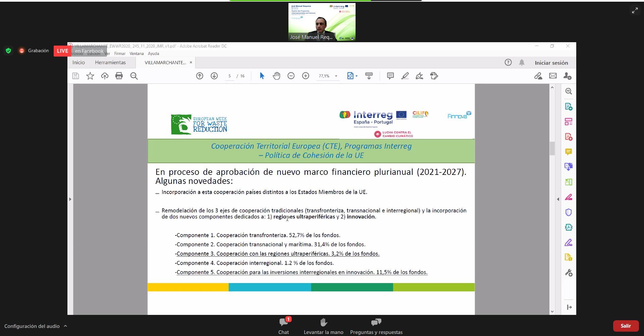The image size is (644, 336).
Task: Select the Hand pan tool
Action: 276,76
